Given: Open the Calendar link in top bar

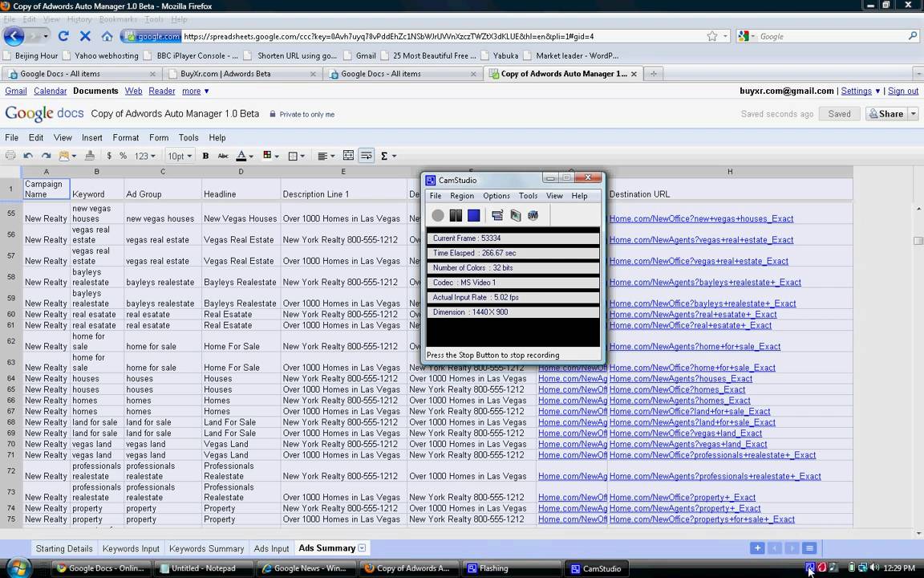Looking at the screenshot, I should pyautogui.click(x=50, y=91).
